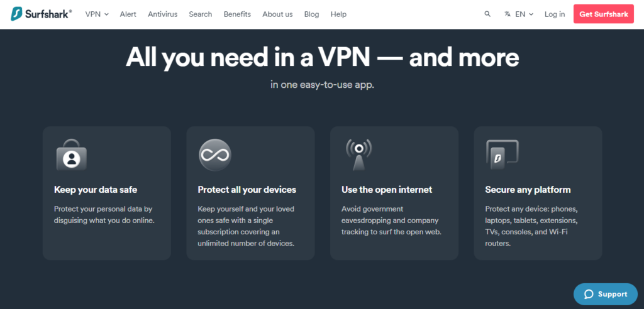Click the padlock user data icon
644x309 pixels.
(x=72, y=154)
